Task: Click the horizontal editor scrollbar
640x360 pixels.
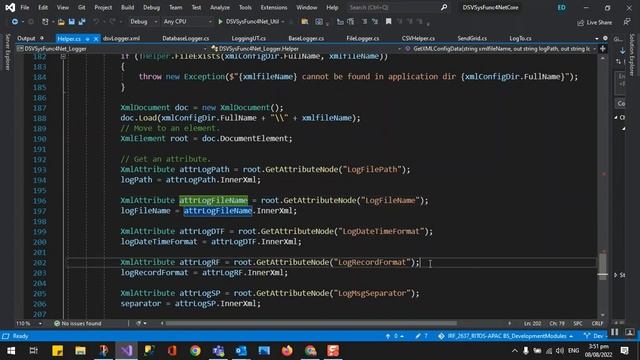Action: (x=311, y=323)
